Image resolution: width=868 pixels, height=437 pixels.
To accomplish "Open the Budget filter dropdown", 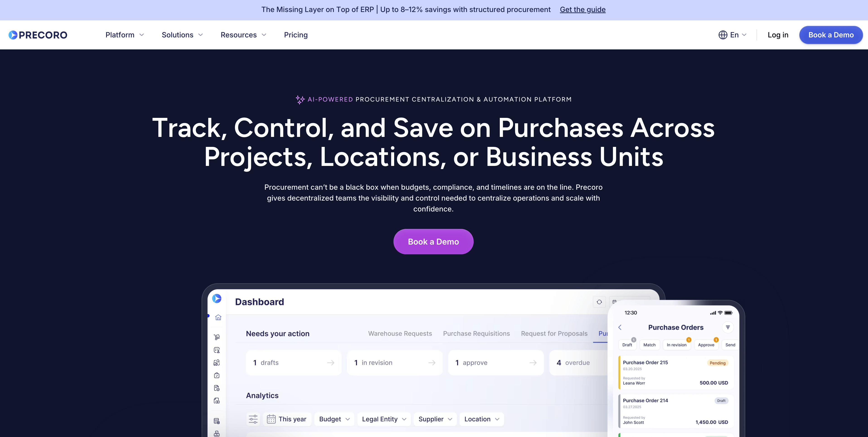I will (334, 419).
